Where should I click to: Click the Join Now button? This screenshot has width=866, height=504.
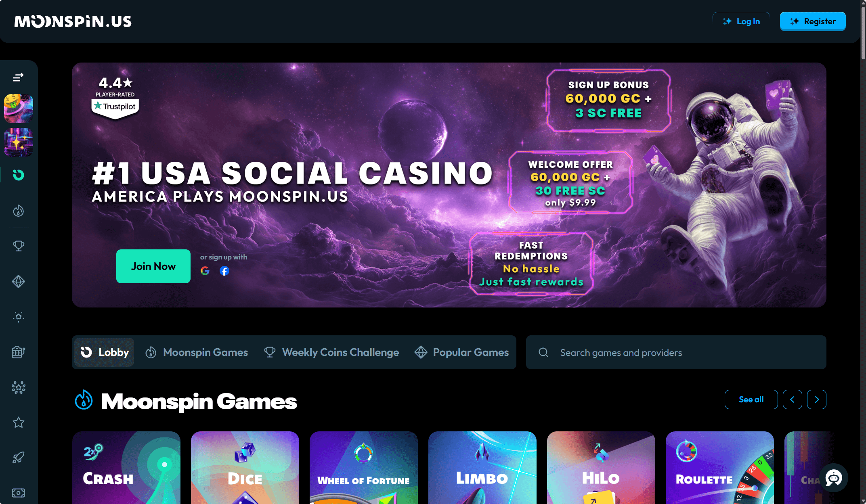(153, 266)
